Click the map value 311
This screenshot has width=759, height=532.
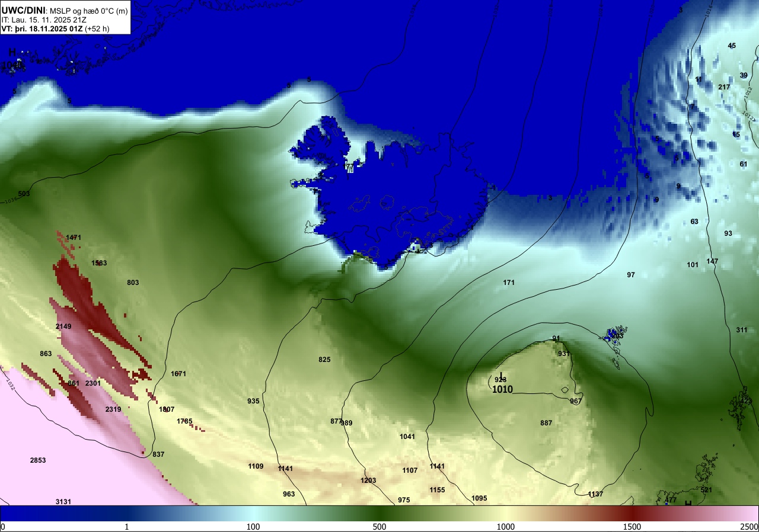[x=742, y=330]
